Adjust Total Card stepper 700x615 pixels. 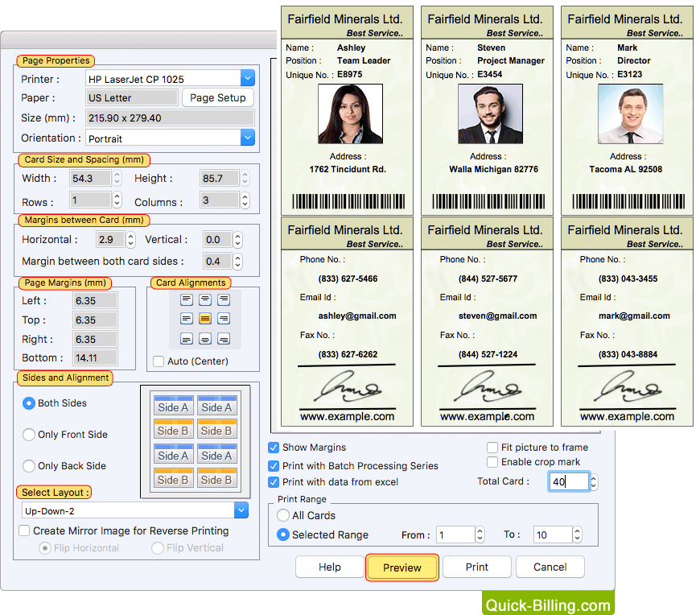593,482
